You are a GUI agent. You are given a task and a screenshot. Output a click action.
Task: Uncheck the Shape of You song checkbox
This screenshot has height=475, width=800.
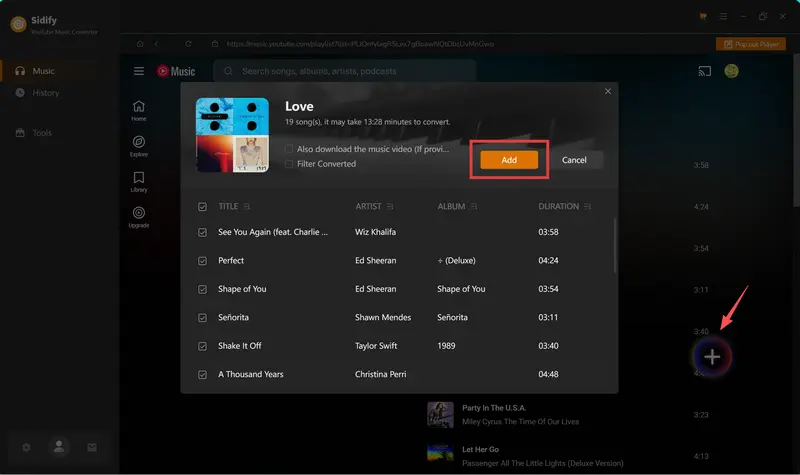pos(203,289)
